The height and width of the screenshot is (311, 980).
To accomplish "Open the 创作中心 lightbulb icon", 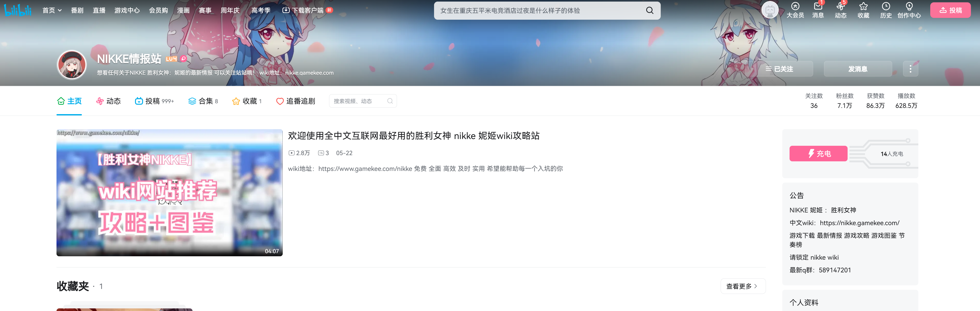I will [909, 6].
